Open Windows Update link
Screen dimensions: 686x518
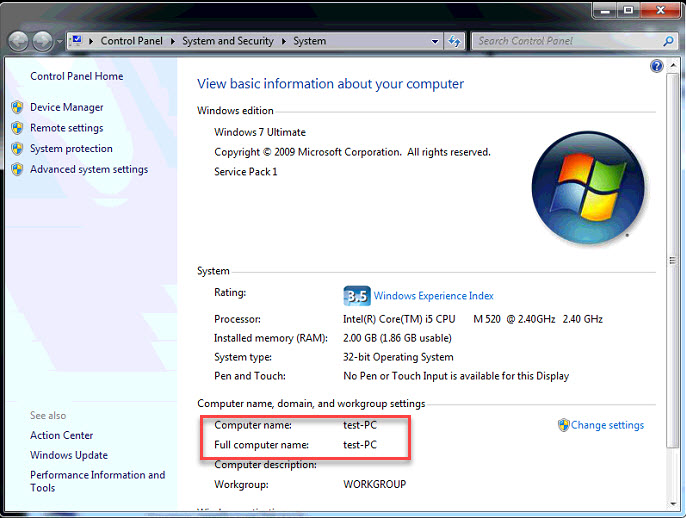(x=69, y=455)
